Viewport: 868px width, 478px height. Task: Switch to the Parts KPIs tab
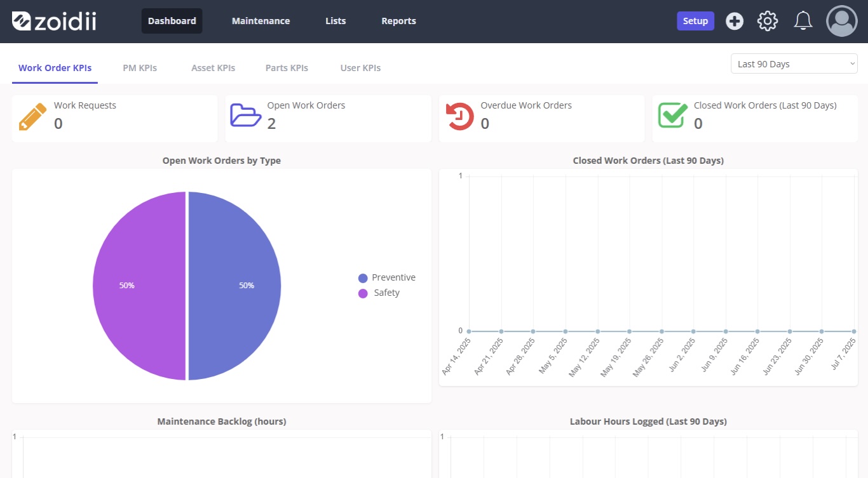(287, 67)
